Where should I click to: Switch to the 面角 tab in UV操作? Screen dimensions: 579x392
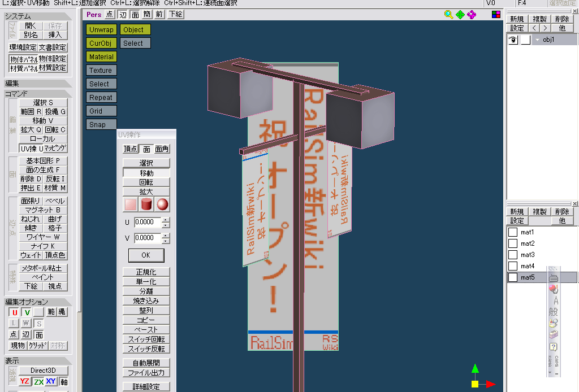click(x=162, y=149)
